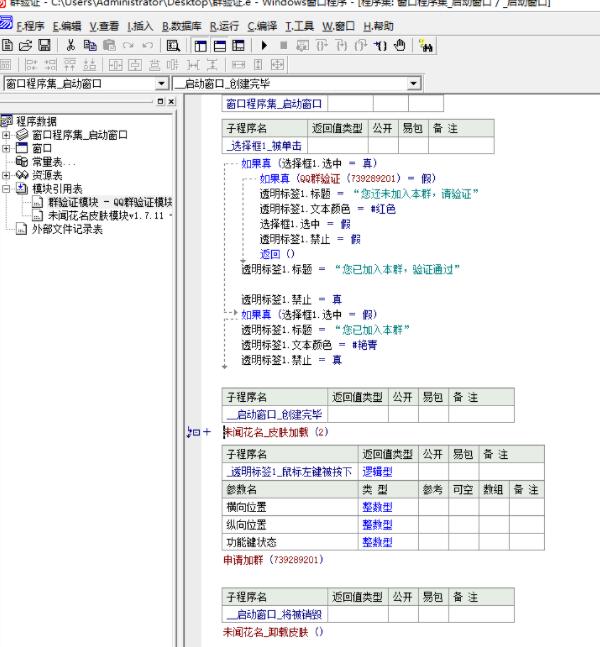Click subroutine name _选择框1_被单击
The image size is (600, 647).
pos(264,146)
